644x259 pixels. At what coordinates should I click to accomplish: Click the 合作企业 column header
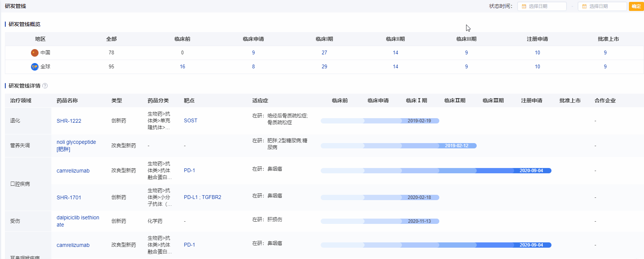605,101
